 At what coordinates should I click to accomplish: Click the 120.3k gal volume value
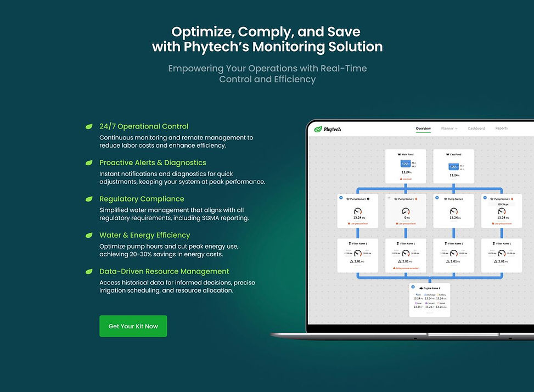pos(503,204)
